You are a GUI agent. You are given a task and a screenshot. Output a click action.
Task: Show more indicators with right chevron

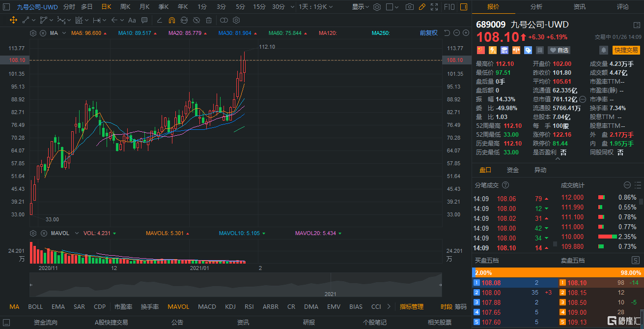tap(390, 306)
